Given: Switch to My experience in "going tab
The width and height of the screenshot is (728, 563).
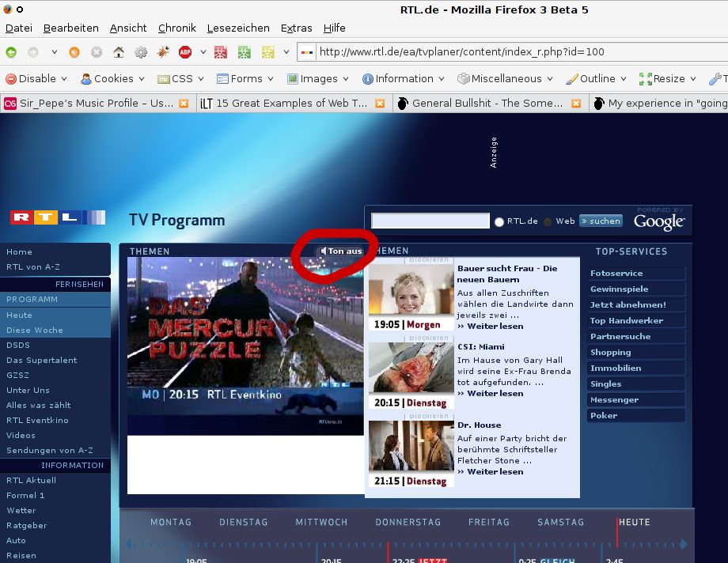Looking at the screenshot, I should coord(659,103).
